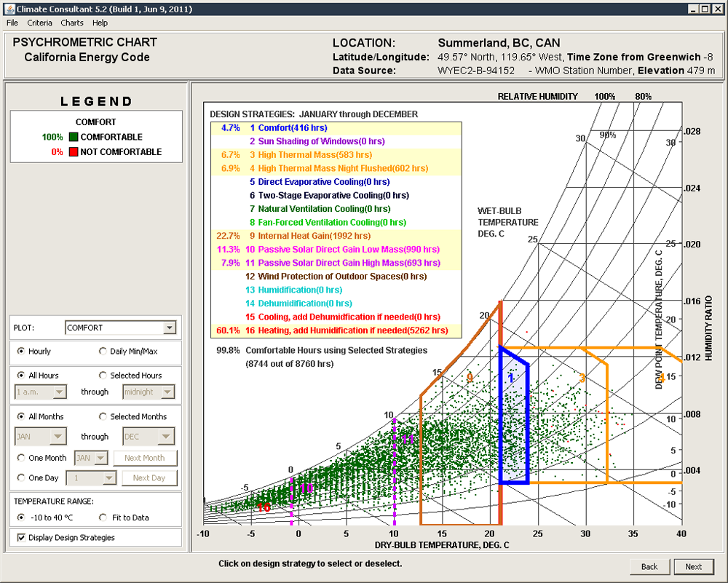
Task: Select Fit to Data temperature range
Action: 103,517
